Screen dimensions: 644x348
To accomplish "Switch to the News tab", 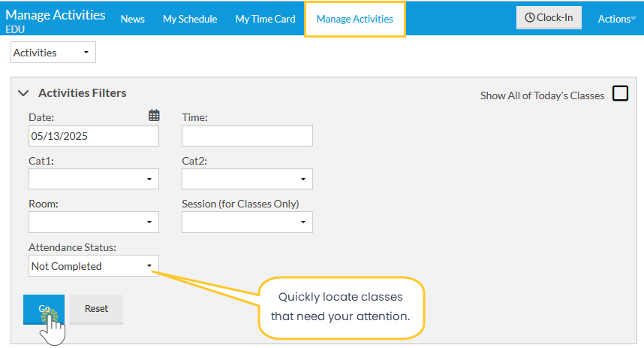I will (132, 19).
